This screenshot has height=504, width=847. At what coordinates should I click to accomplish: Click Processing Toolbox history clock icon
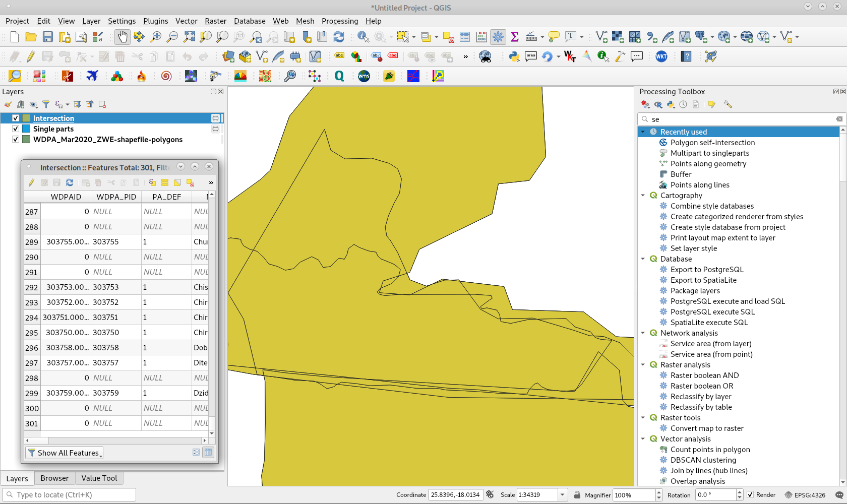[683, 104]
